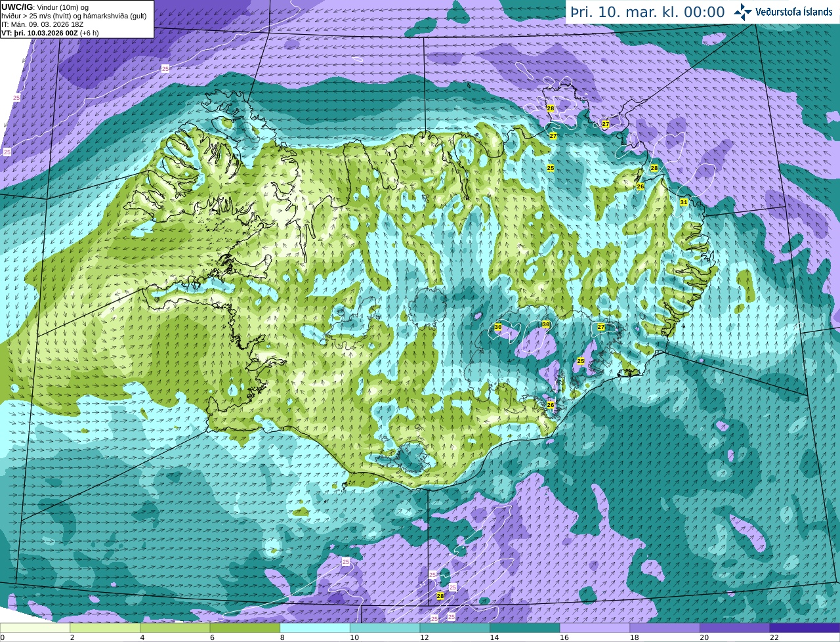Select the Þri. 10. mar. kl. 00:00 header
The width and height of the screenshot is (840, 642).
point(648,12)
